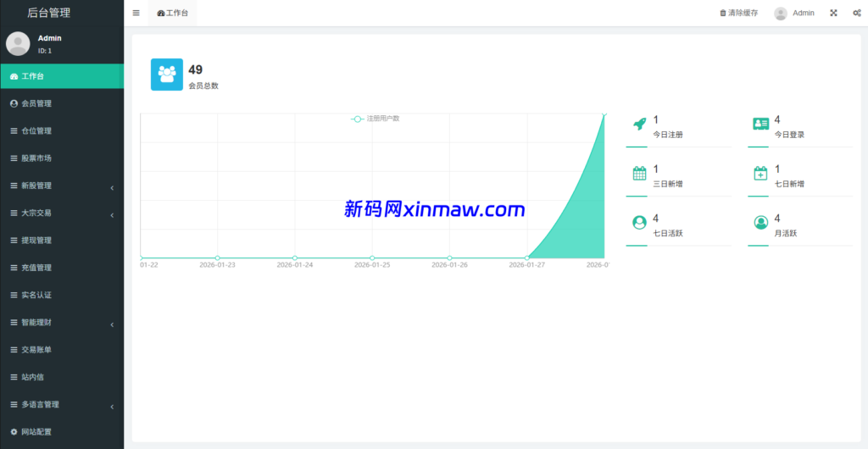Open the Admin user menu in header
This screenshot has width=868, height=449.
tap(793, 14)
